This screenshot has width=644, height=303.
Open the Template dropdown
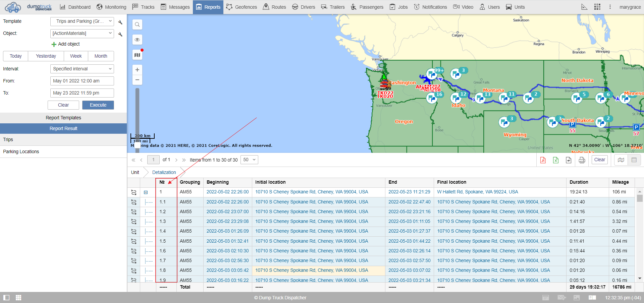[82, 21]
